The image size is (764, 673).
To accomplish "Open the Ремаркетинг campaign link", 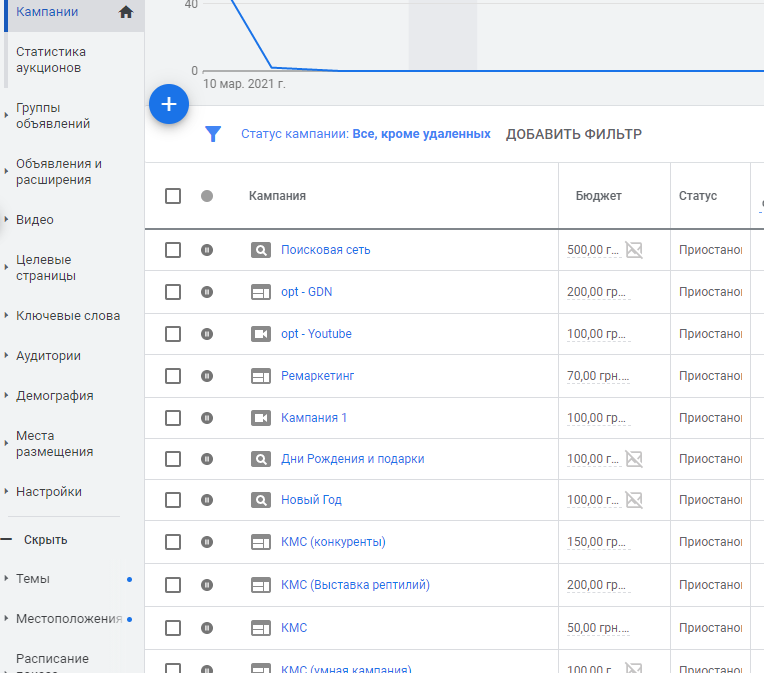I will 317,376.
